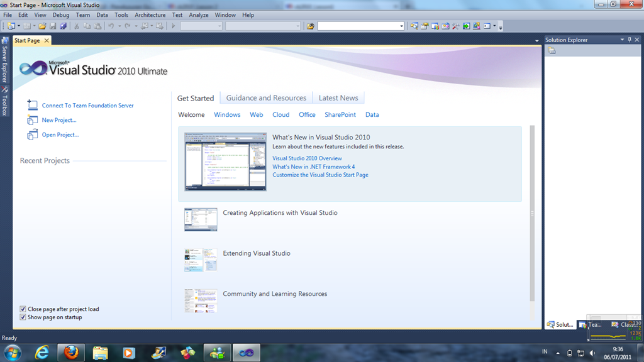Image resolution: width=644 pixels, height=362 pixels.
Task: Click the Save floppy disk icon
Action: click(x=53, y=26)
